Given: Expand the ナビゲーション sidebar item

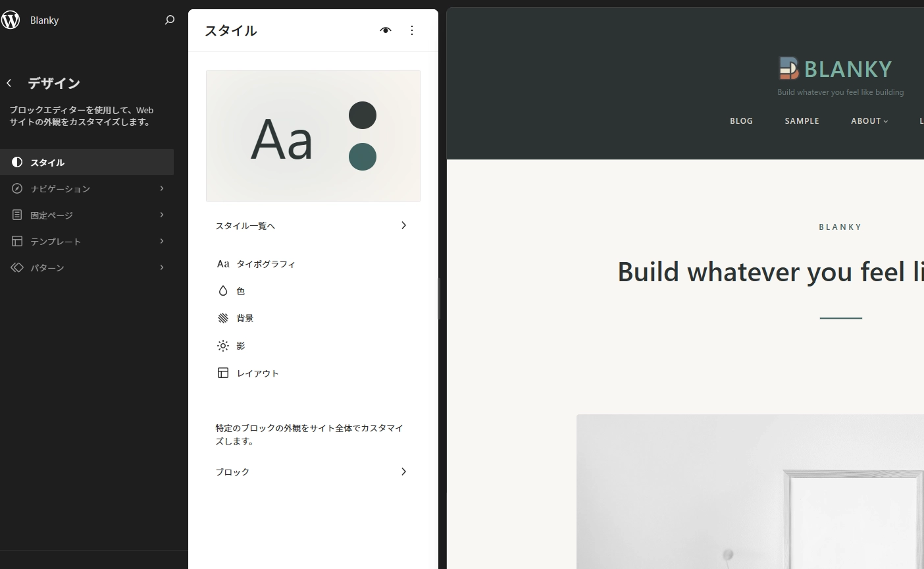Looking at the screenshot, I should [x=87, y=189].
